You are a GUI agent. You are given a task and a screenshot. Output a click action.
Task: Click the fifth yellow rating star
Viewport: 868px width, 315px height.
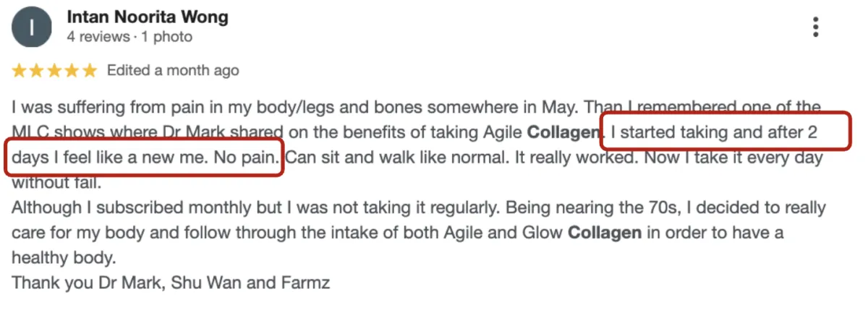tap(89, 71)
